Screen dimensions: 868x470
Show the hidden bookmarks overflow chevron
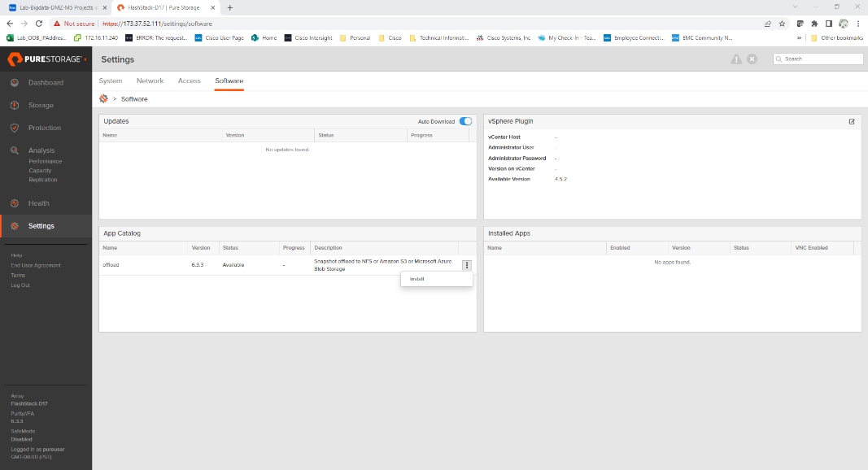point(799,38)
